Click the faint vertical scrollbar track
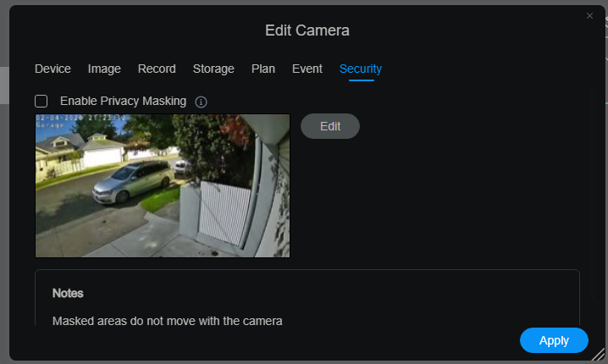Image resolution: width=608 pixels, height=364 pixels. point(593,194)
